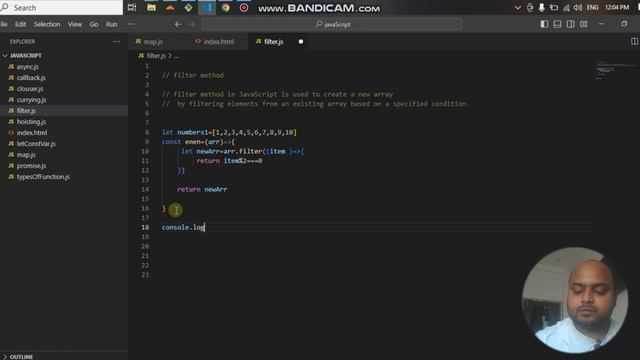This screenshot has width=640, height=360.
Task: Click the Bandicam record taskbar icon
Action: click(x=244, y=7)
